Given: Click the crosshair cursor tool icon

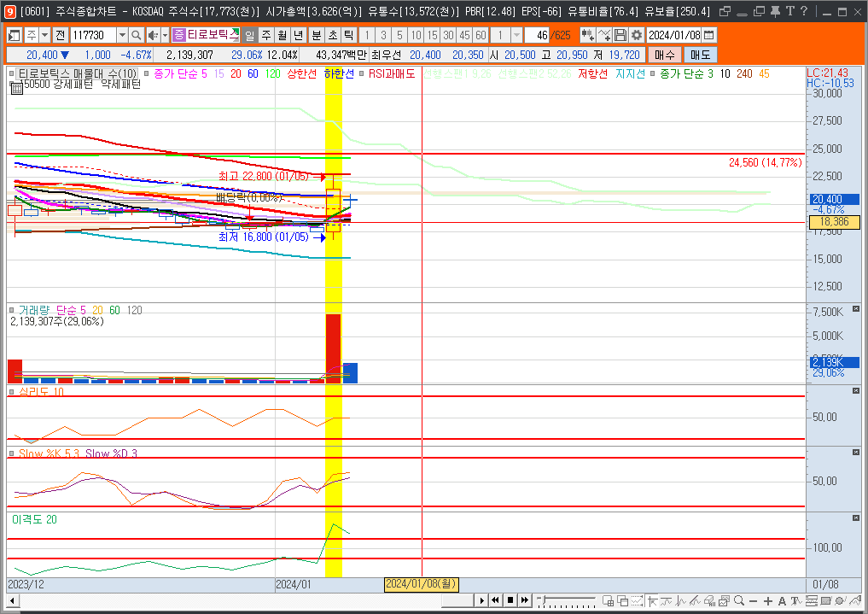Looking at the screenshot, I should pyautogui.click(x=652, y=600).
